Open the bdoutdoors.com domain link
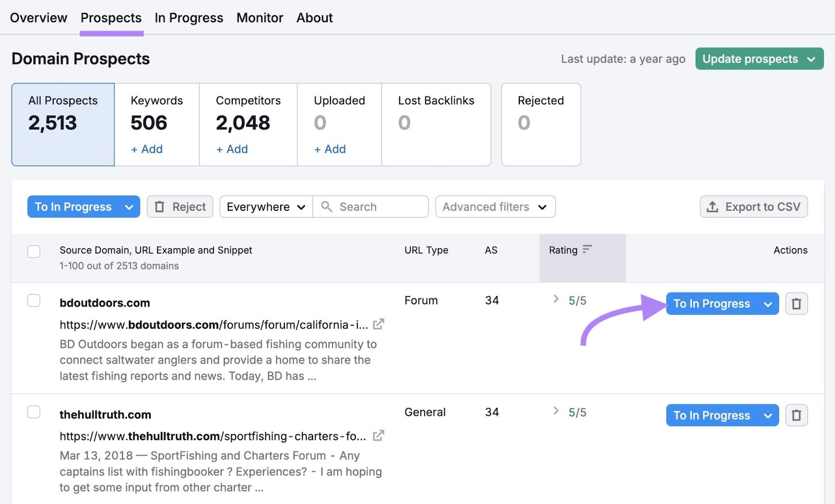This screenshot has height=504, width=835. click(x=104, y=303)
